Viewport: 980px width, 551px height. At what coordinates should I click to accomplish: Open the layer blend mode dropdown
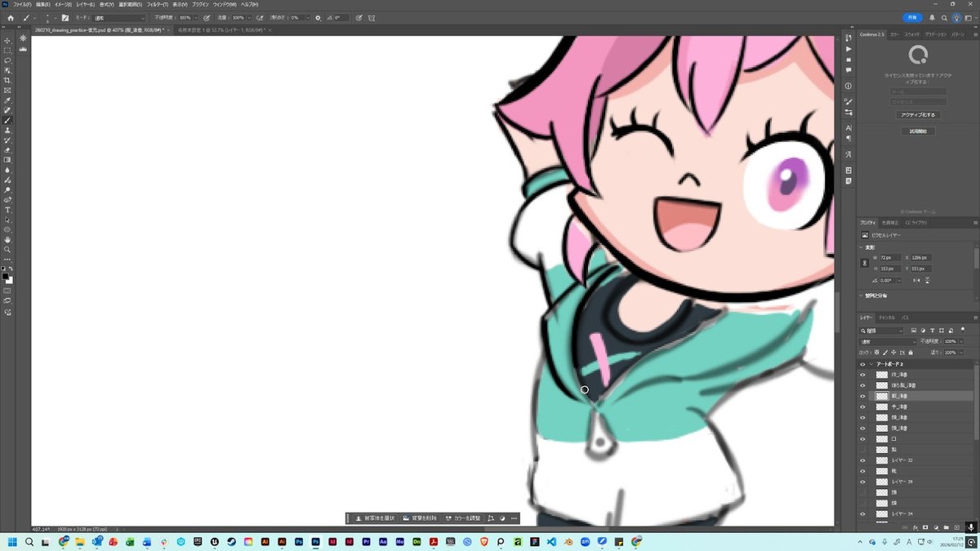click(887, 341)
